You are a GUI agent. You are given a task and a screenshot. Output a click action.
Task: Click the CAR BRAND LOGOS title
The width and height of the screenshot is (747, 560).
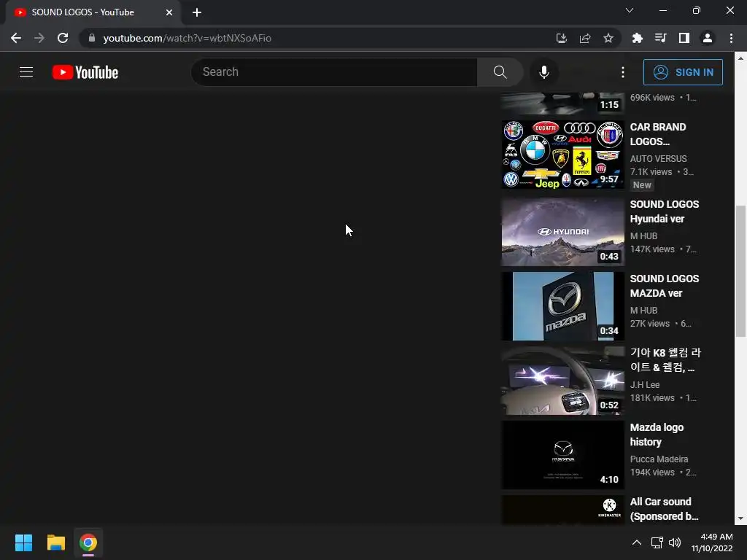(x=658, y=134)
